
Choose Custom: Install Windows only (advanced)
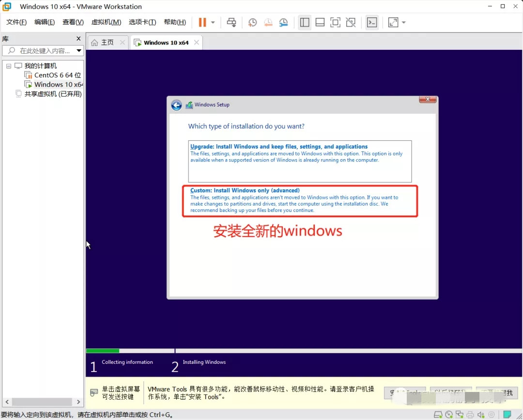[300, 201]
